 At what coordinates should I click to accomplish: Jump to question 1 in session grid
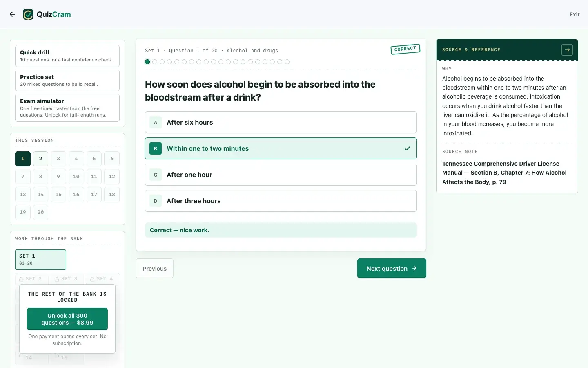point(23,159)
